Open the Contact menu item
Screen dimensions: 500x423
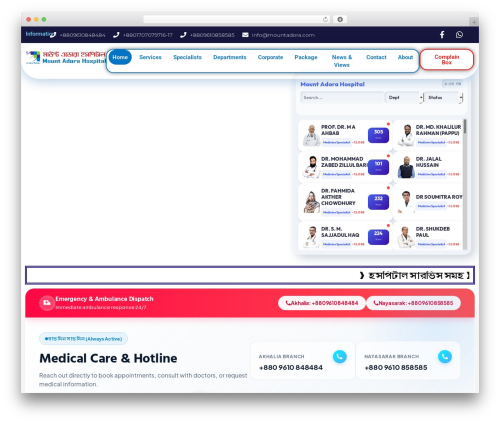click(x=376, y=57)
